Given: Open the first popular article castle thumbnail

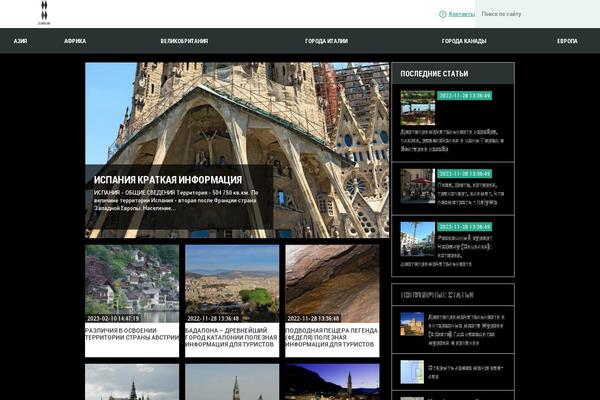Looking at the screenshot, I should 412,324.
